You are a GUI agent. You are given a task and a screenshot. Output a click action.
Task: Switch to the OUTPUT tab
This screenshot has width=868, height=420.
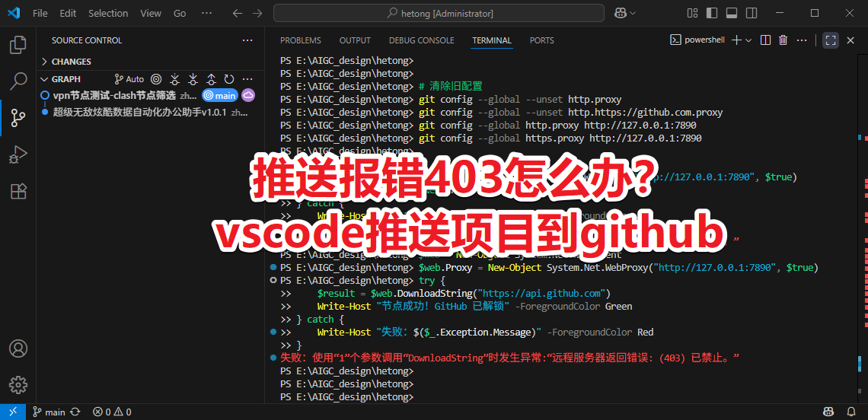pos(355,40)
